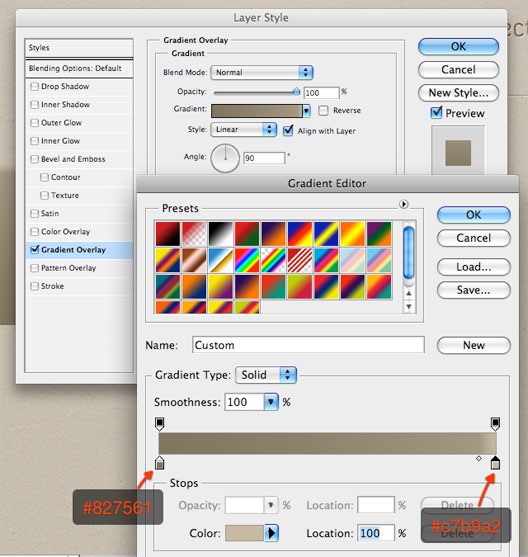The width and height of the screenshot is (528, 557).
Task: Pick the red-to-green preset gradient
Action: point(247,234)
